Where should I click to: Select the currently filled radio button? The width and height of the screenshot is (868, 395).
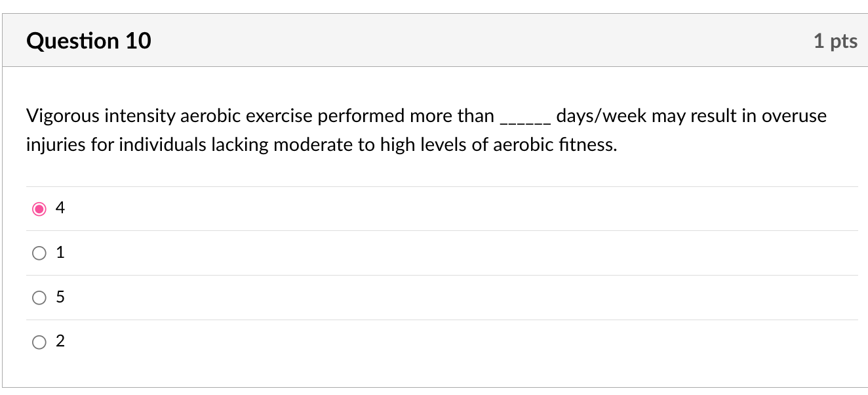39,208
